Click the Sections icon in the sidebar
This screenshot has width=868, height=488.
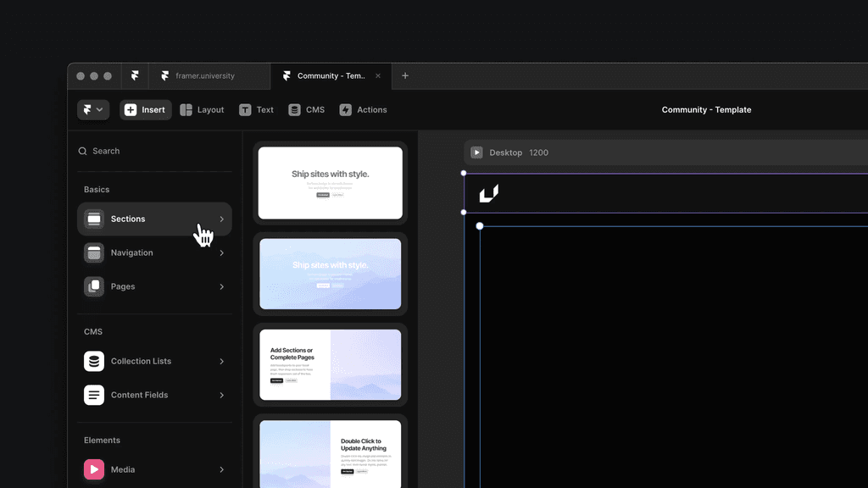click(x=93, y=219)
